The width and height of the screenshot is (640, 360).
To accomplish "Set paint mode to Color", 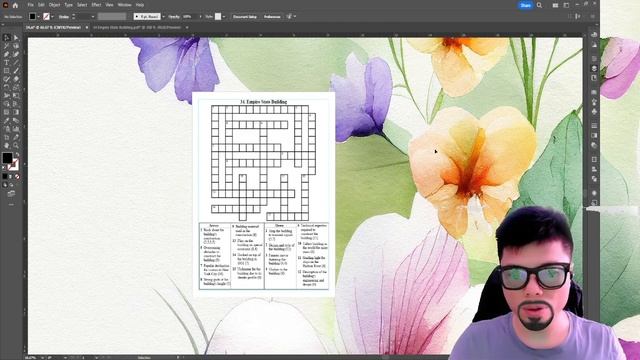I will point(4,176).
